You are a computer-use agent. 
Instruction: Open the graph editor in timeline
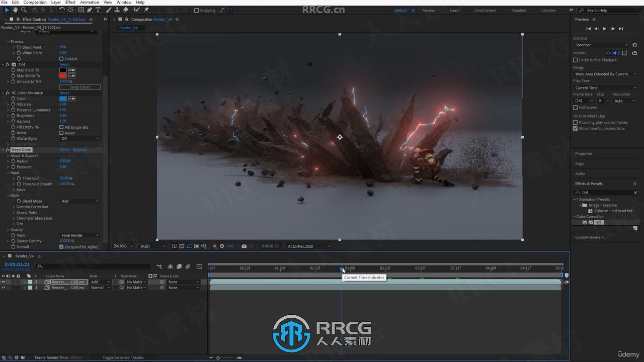[x=199, y=266]
